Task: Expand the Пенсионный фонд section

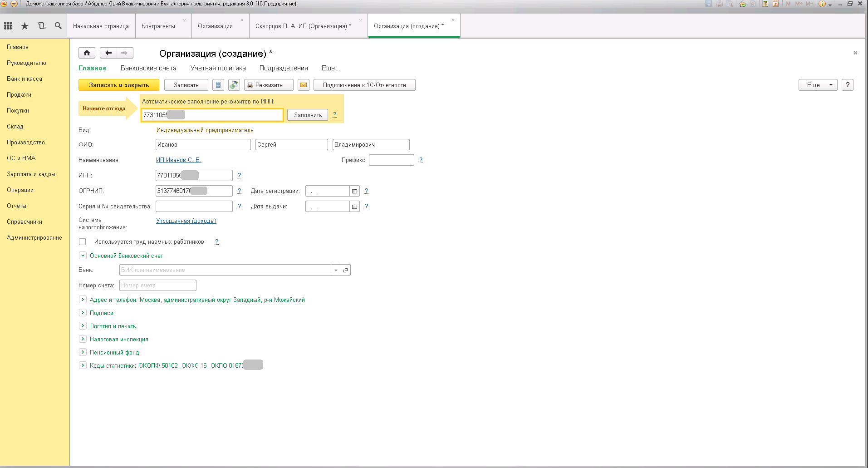Action: click(83, 352)
